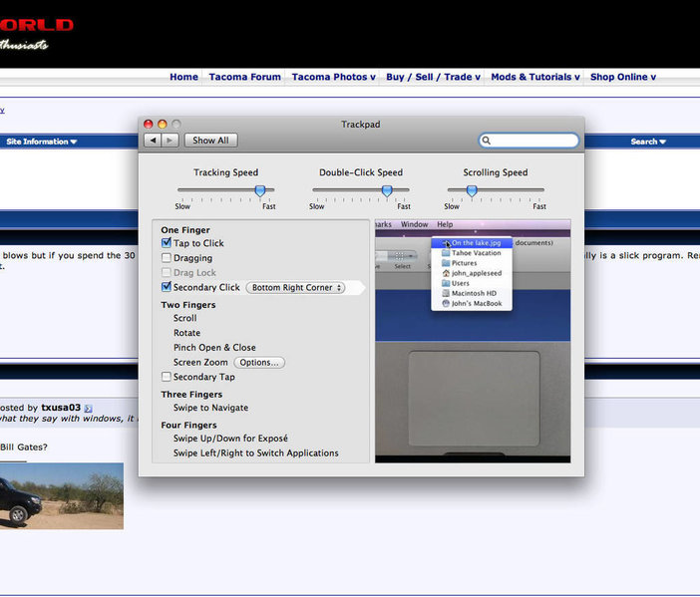Click the small icon next to txusa03
The width and height of the screenshot is (700, 597).
click(89, 409)
